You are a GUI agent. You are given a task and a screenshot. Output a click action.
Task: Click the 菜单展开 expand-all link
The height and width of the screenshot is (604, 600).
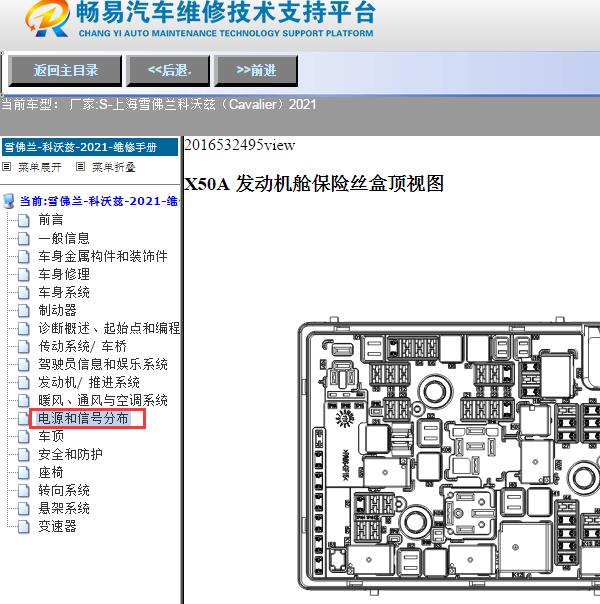tap(40, 167)
